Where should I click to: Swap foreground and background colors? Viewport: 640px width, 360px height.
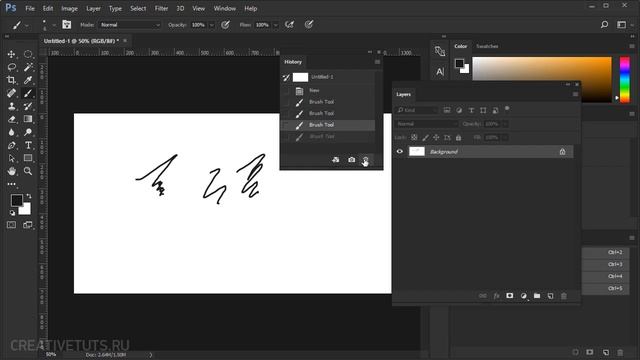(29, 196)
